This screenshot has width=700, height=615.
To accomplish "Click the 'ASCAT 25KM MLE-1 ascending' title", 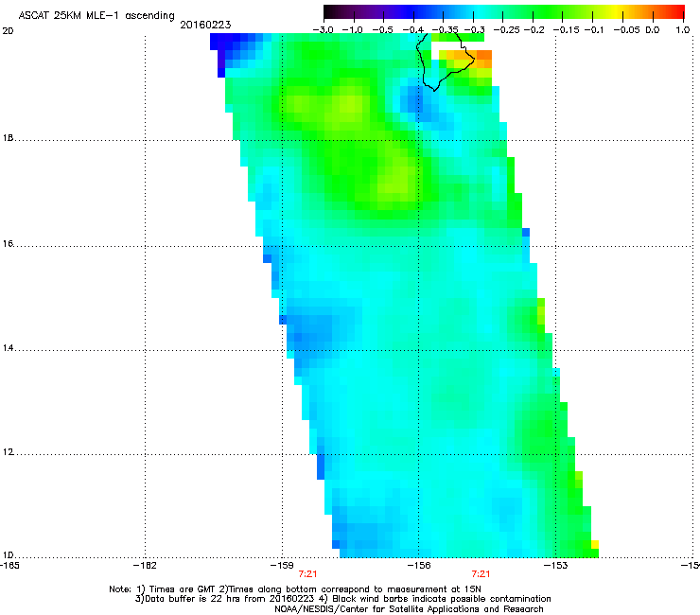I will 96,16.
